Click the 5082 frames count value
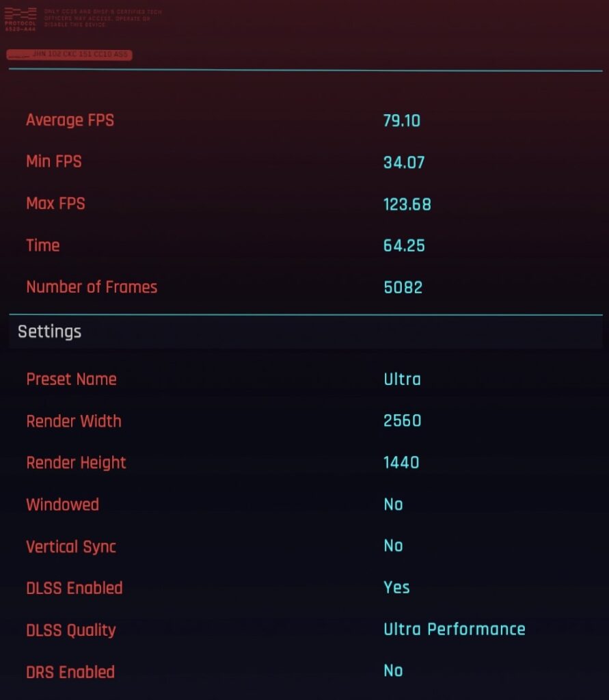 coord(403,287)
